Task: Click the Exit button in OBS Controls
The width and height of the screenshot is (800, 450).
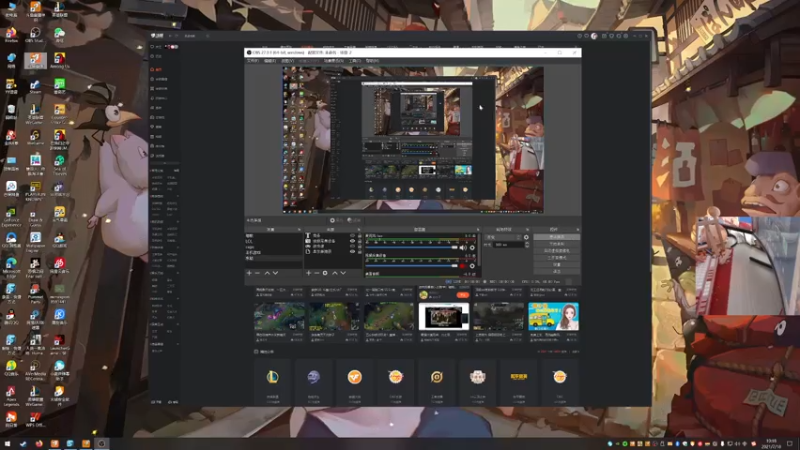Action: [x=556, y=271]
